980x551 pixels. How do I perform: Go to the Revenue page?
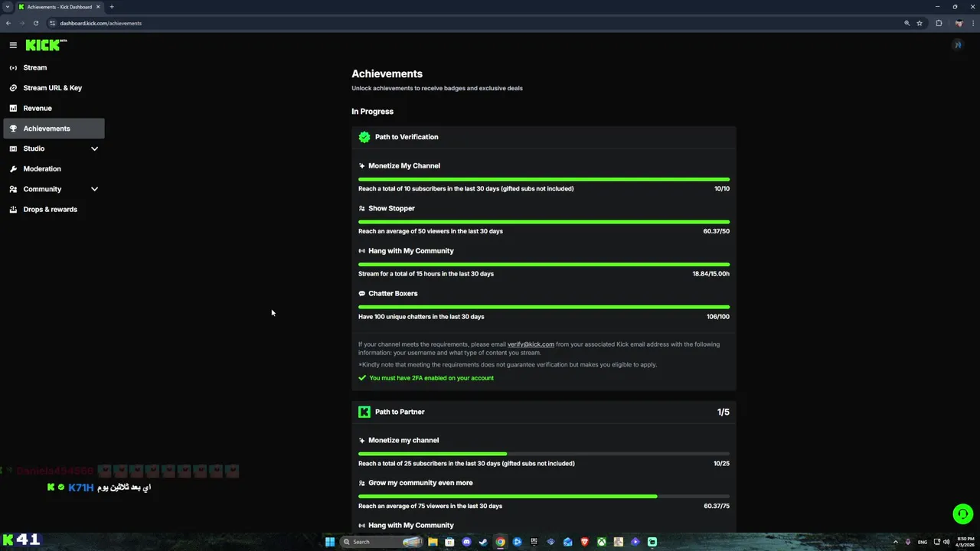pos(54,108)
